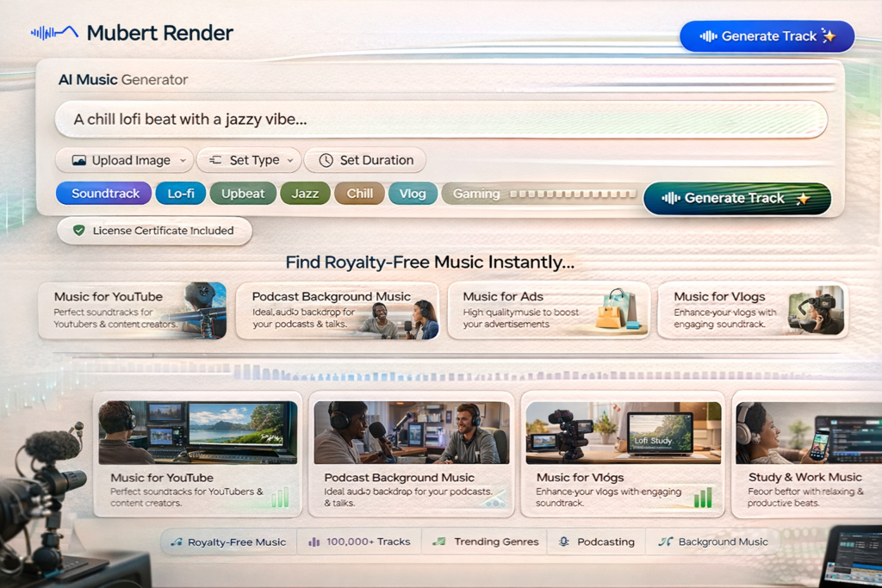Click the green Generate Track button

[736, 198]
